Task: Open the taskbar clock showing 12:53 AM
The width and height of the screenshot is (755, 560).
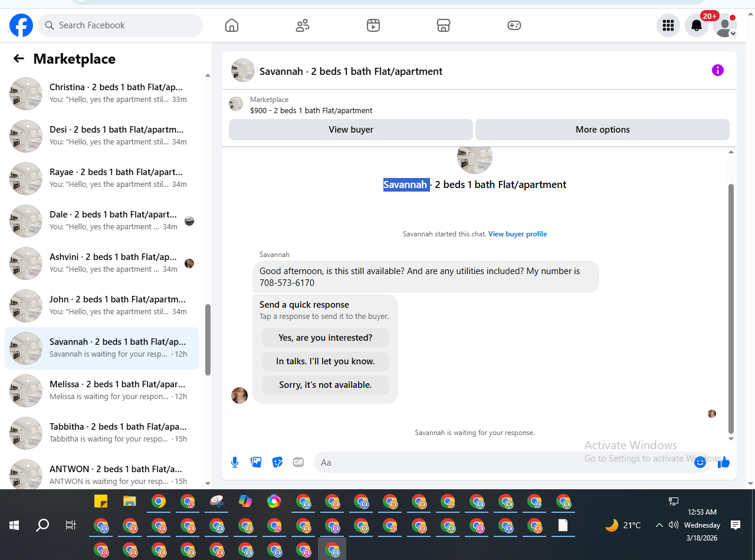Action: [x=702, y=525]
